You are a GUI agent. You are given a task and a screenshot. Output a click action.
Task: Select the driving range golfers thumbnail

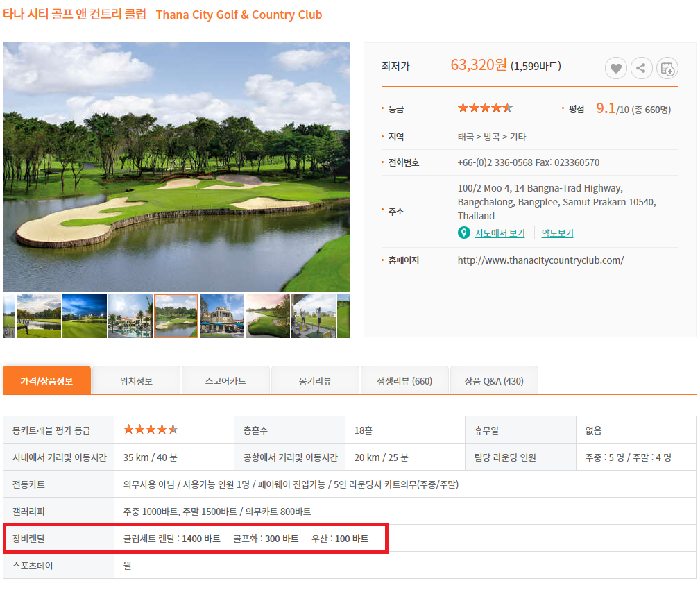pos(314,316)
